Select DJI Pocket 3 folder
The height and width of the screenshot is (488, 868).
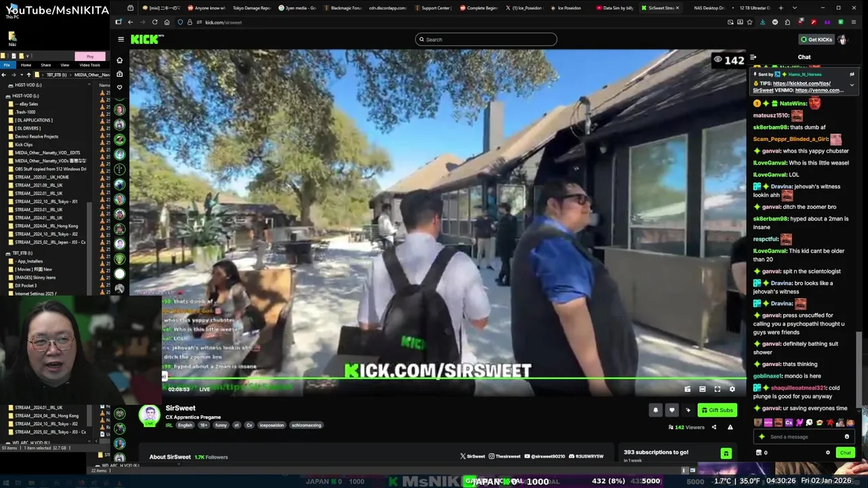(x=26, y=285)
